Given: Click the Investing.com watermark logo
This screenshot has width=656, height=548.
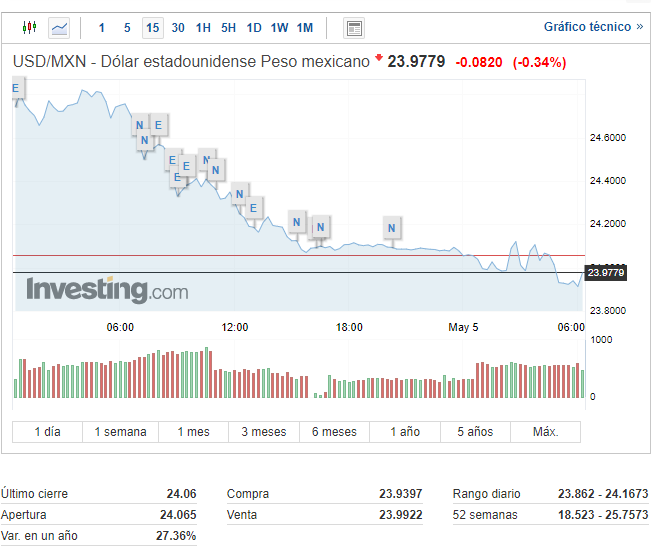Looking at the screenshot, I should [x=107, y=291].
